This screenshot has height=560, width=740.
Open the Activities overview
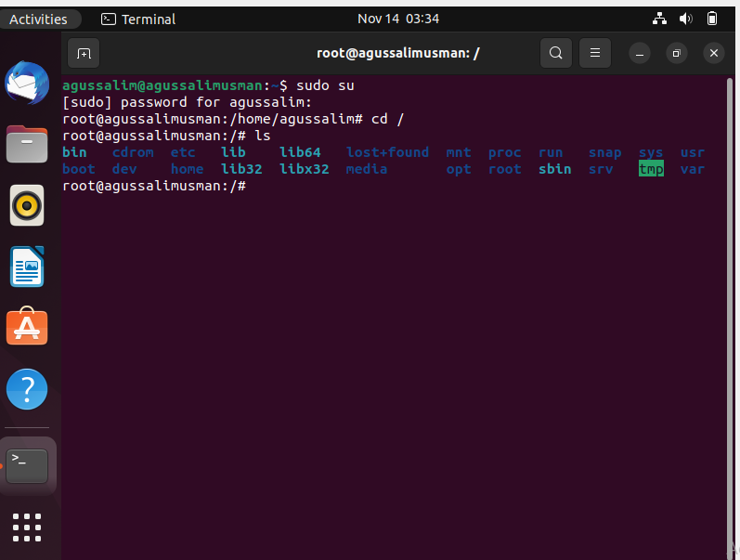pyautogui.click(x=38, y=20)
